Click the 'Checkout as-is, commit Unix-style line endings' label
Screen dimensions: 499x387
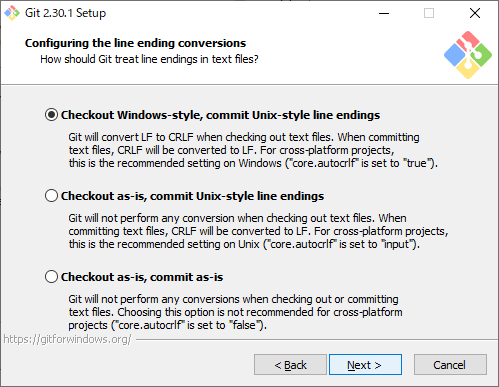click(x=192, y=196)
